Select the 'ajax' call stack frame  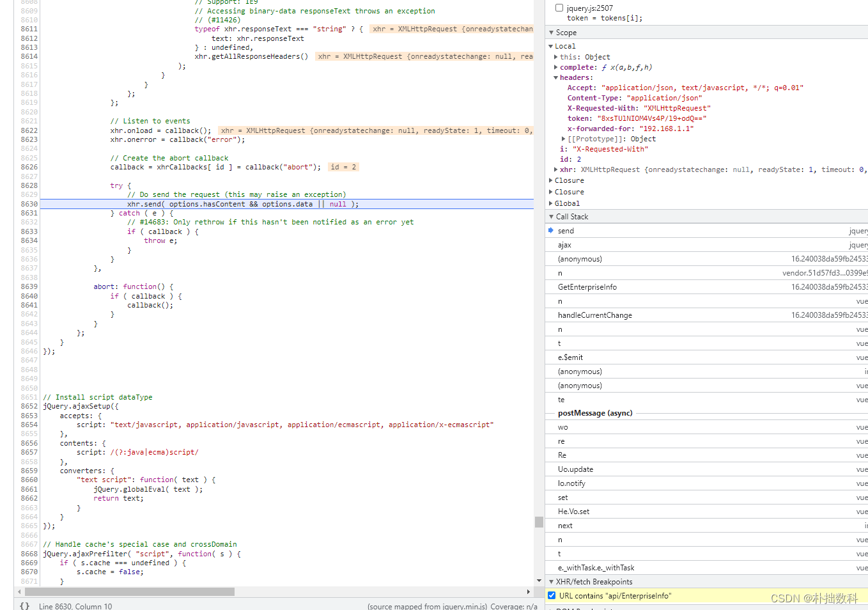[x=706, y=245]
